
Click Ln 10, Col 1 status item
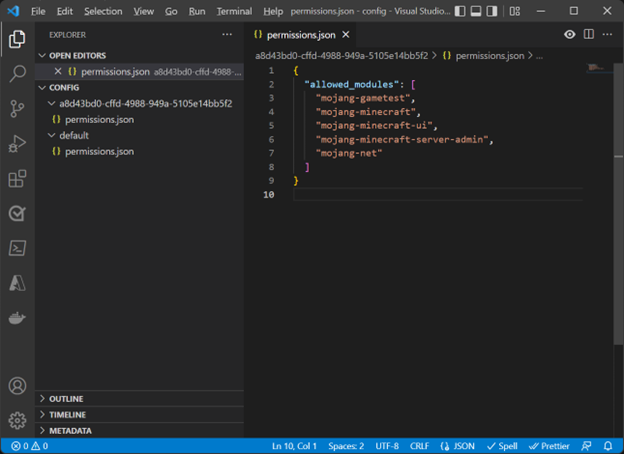coord(294,446)
